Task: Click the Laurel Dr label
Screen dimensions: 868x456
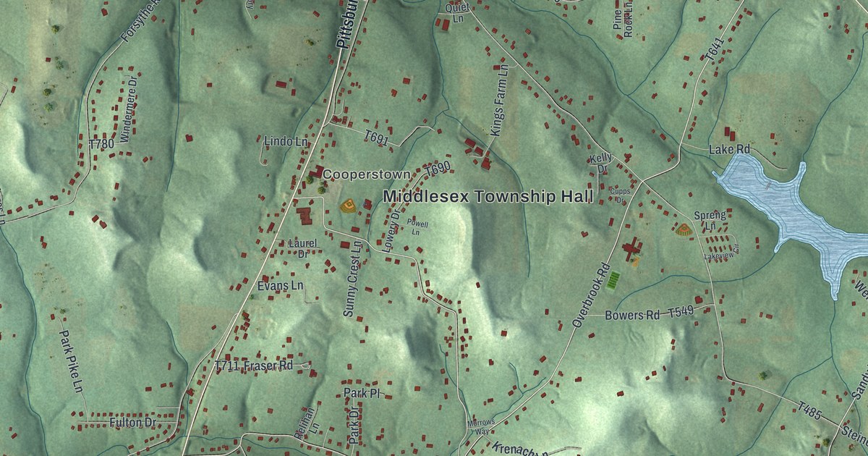Action: (302, 248)
